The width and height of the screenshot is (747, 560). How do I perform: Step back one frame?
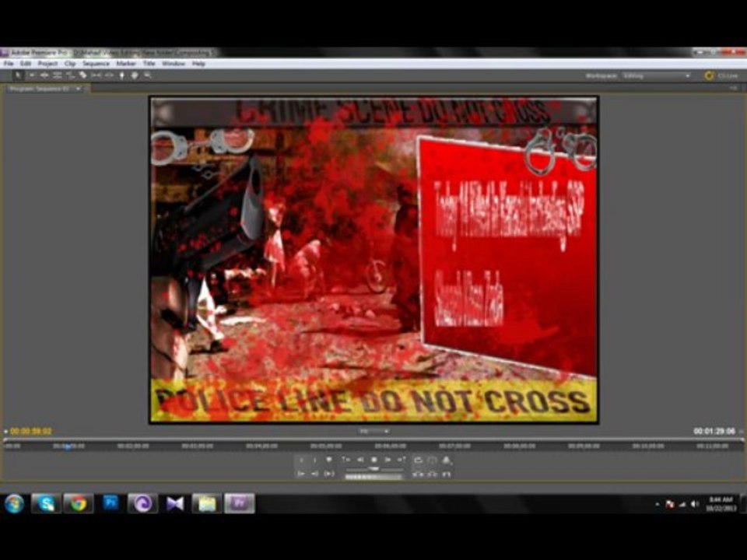coord(360,460)
